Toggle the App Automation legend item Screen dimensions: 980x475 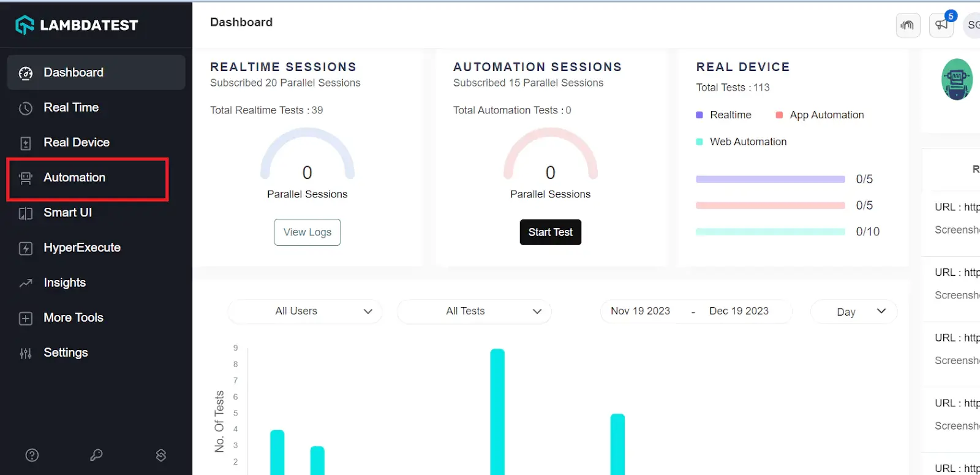pyautogui.click(x=820, y=115)
